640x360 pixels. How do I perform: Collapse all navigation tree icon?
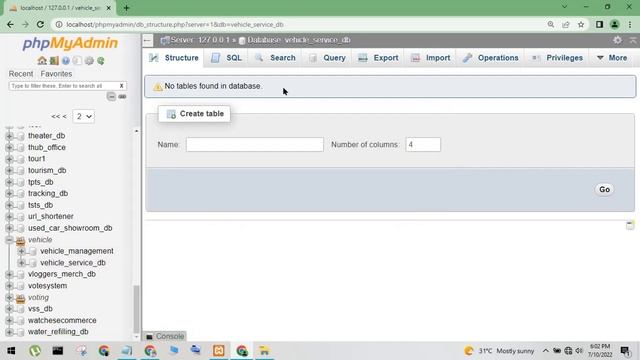coord(111,96)
